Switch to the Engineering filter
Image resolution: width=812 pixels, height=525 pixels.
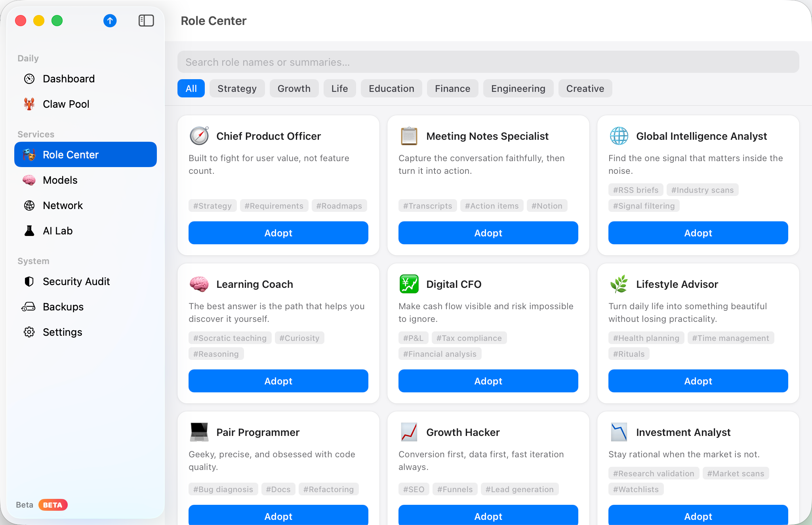518,88
